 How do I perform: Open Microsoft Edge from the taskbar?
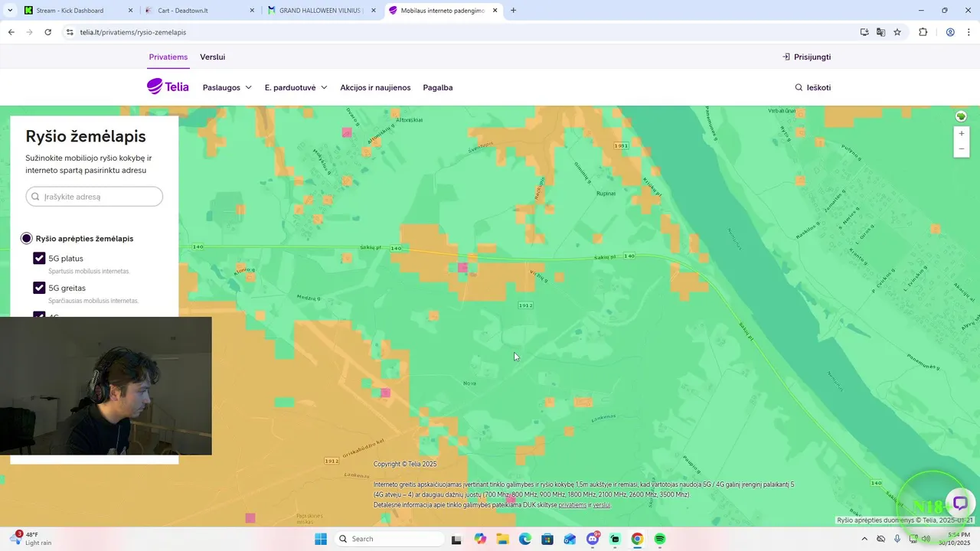(x=524, y=539)
